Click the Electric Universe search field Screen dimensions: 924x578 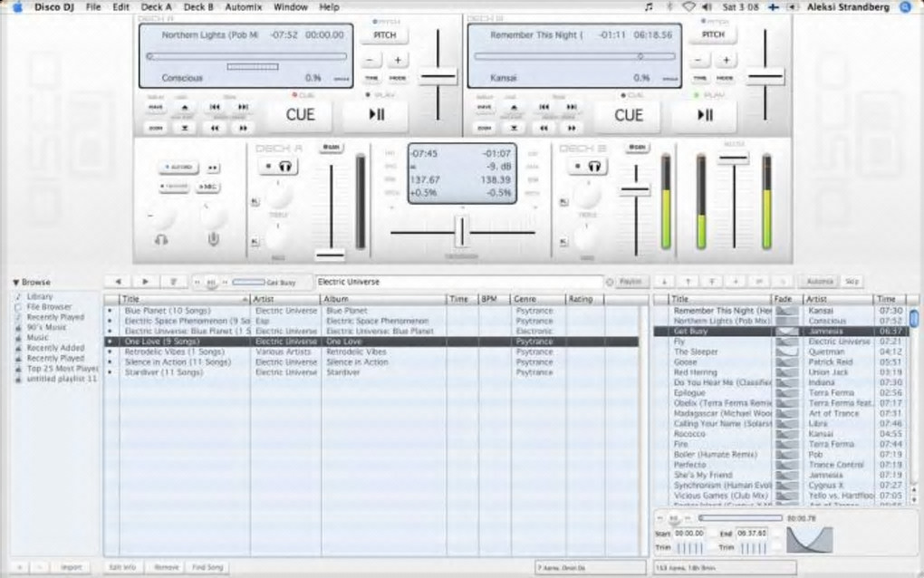pos(459,283)
